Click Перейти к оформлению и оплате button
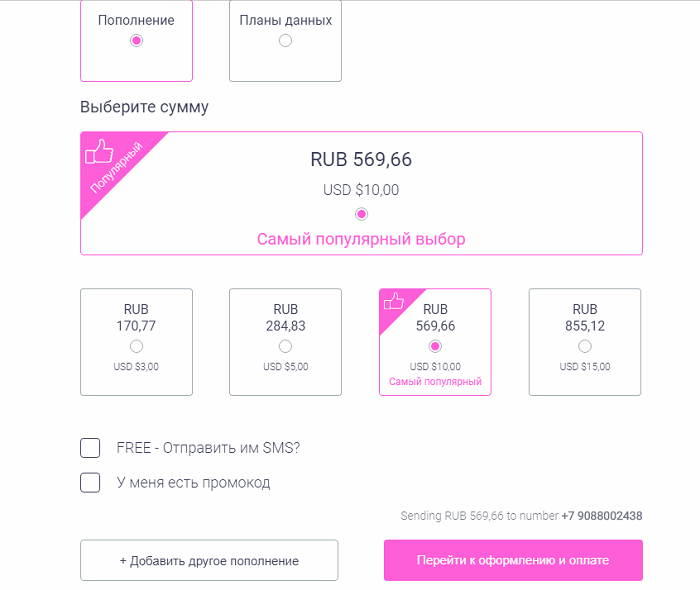 click(x=513, y=561)
